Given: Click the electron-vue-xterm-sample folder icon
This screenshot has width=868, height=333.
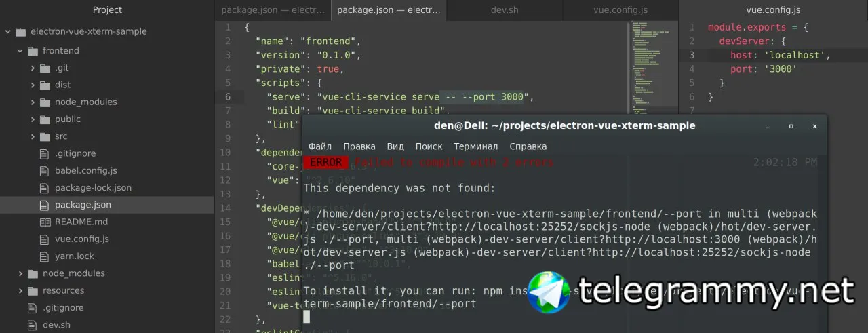Looking at the screenshot, I should pyautogui.click(x=20, y=32).
